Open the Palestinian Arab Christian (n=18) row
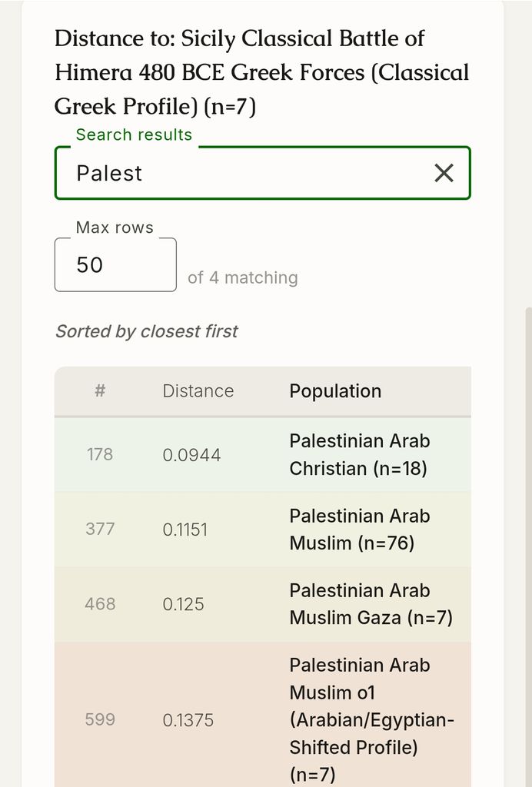The image size is (532, 787). [x=262, y=455]
